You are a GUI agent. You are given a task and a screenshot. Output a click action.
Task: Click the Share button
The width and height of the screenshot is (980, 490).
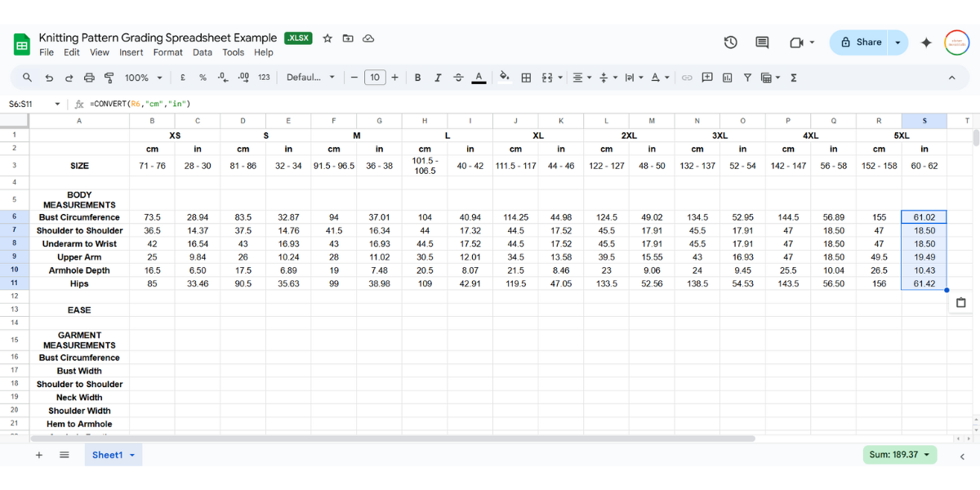click(860, 42)
